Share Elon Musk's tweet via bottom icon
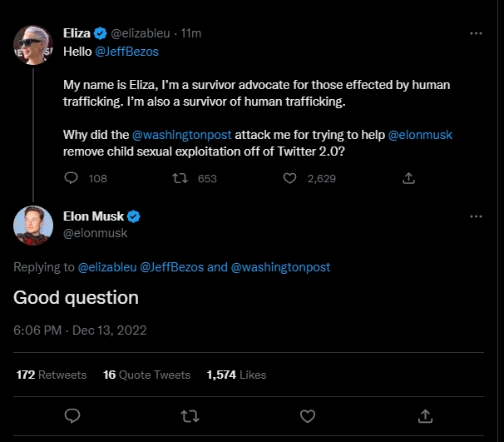This screenshot has width=504, height=442. point(425,415)
